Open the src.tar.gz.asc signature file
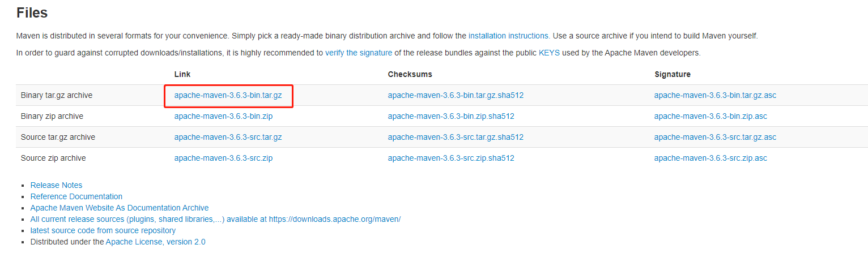 click(715, 138)
